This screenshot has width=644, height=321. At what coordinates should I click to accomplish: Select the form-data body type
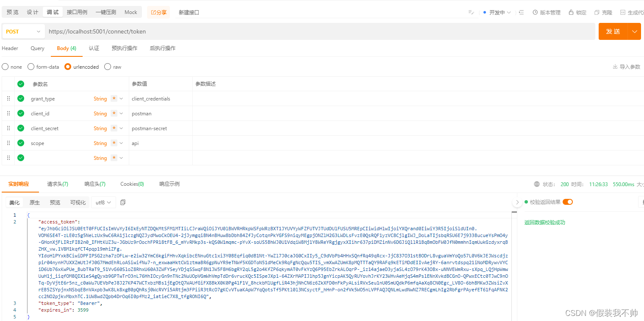pyautogui.click(x=31, y=67)
